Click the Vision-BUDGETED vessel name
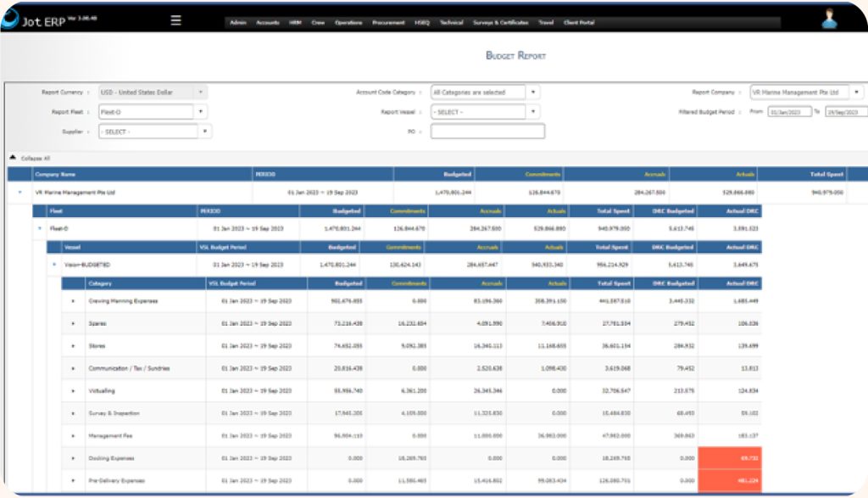Image resolution: width=868 pixels, height=498 pixels. 87,265
